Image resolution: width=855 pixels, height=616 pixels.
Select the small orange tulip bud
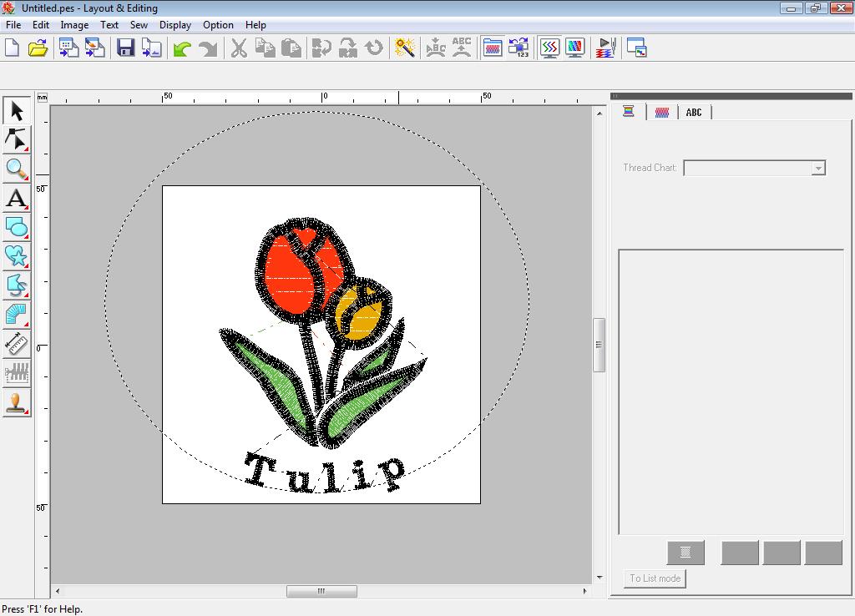pos(359,312)
